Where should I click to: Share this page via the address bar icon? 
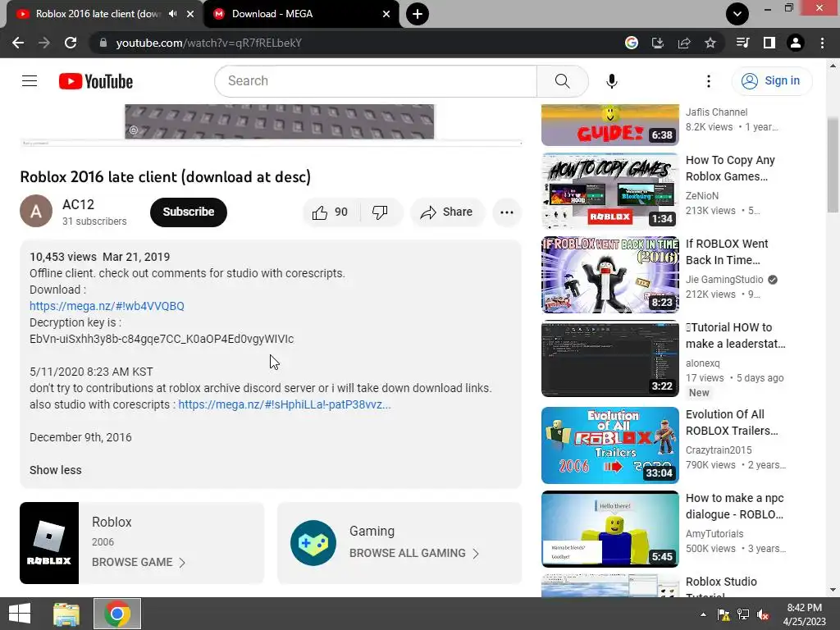click(684, 43)
